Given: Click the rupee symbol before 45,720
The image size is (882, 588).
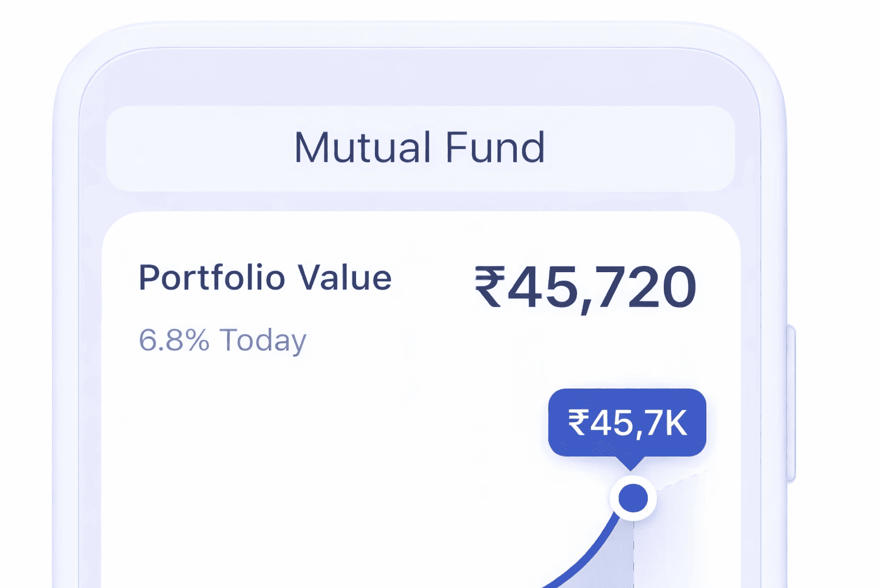Looking at the screenshot, I should (x=489, y=287).
